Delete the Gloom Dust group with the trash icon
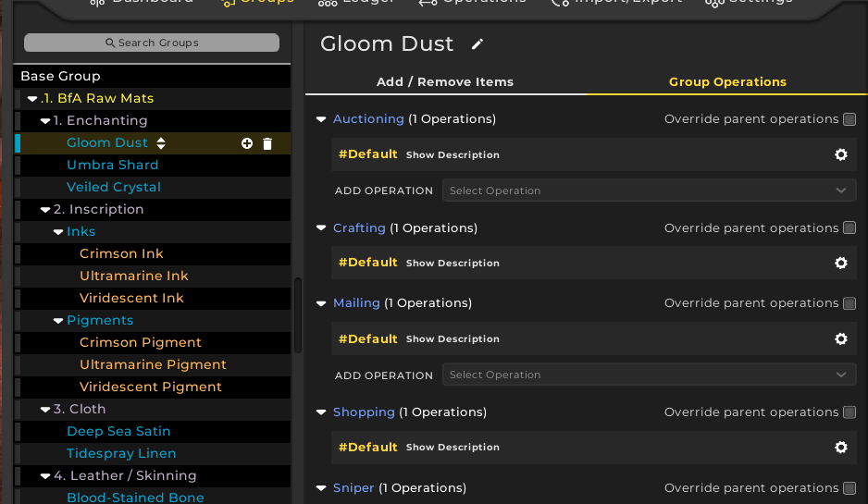868x504 pixels. (267, 143)
